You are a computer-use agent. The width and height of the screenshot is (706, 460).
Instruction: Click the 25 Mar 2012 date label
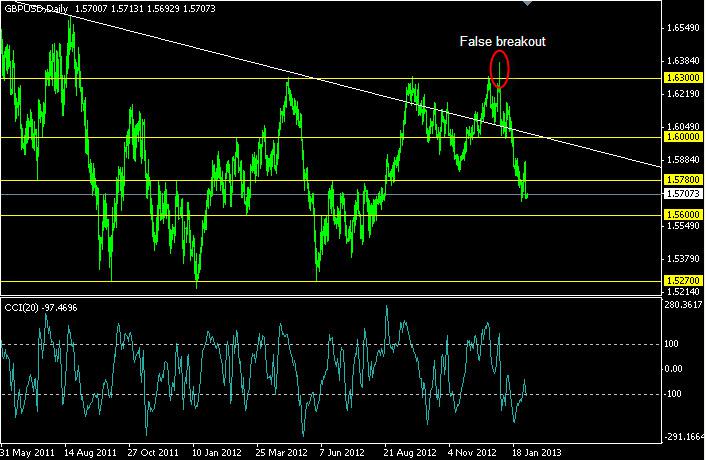281,452
